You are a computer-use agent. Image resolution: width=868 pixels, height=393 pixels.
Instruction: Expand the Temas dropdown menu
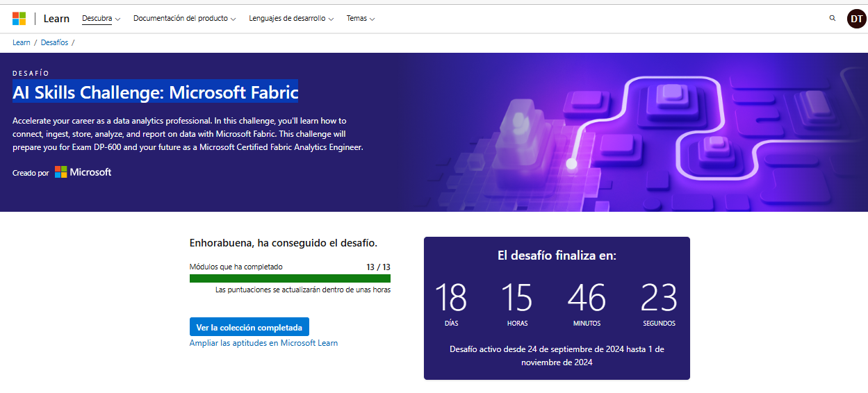(361, 19)
